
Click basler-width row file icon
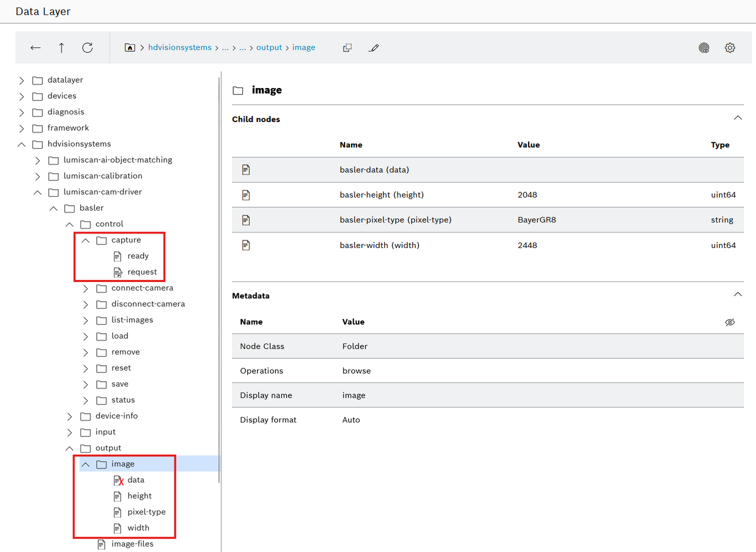coord(246,245)
